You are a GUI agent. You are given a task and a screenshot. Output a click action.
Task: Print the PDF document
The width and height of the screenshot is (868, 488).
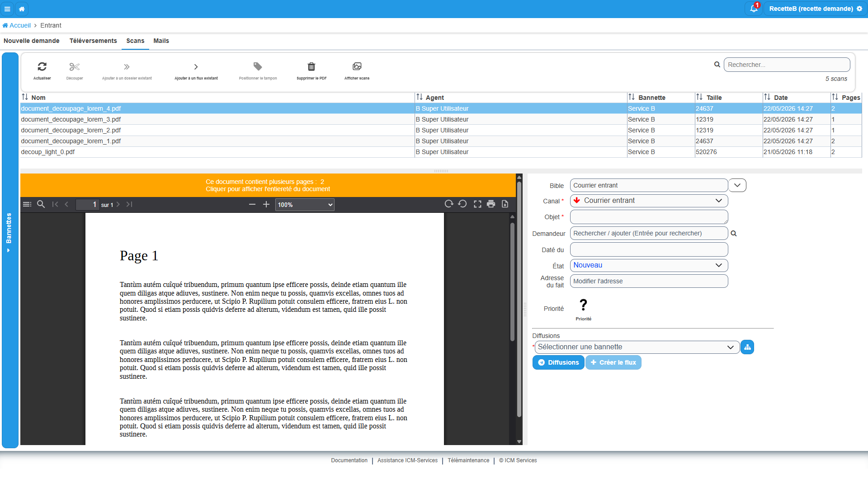(x=491, y=204)
